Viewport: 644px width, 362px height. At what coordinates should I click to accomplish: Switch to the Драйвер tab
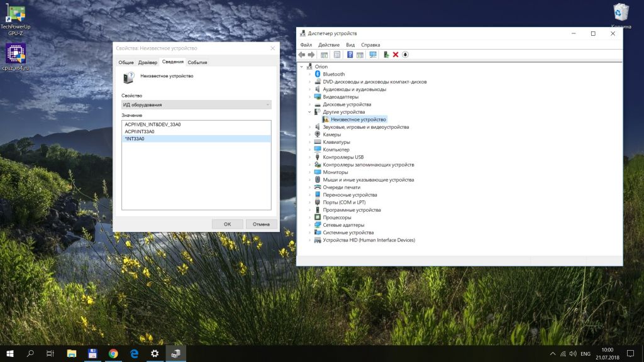[x=147, y=62]
